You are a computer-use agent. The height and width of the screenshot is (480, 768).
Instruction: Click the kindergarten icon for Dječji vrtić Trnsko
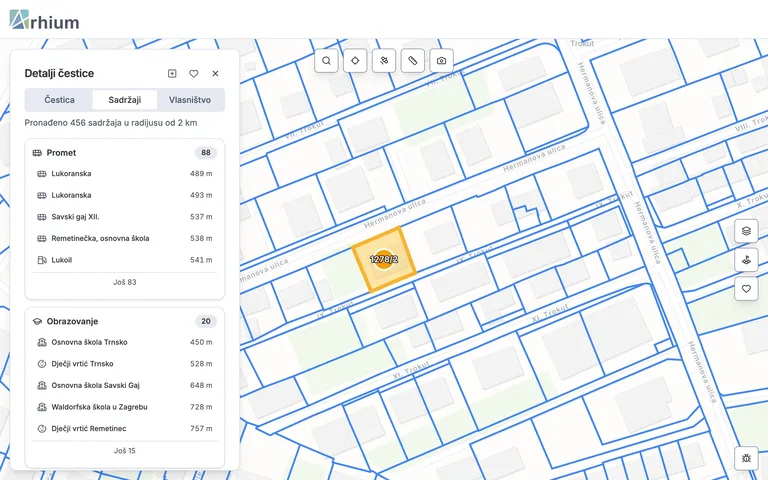pyautogui.click(x=42, y=364)
